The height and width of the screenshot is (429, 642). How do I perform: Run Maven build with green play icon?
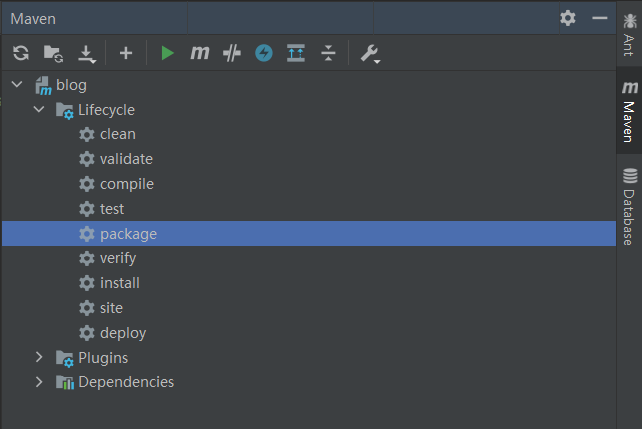coord(167,53)
